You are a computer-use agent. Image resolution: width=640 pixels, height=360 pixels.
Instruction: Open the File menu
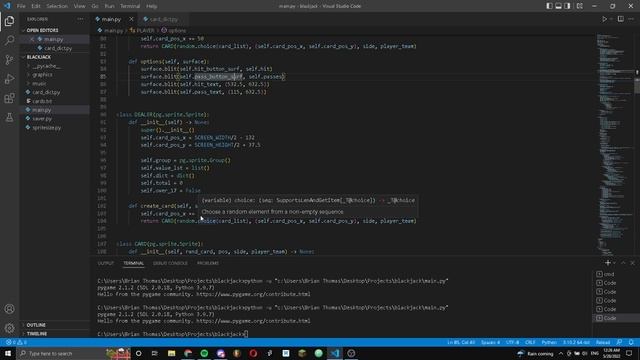click(21, 6)
